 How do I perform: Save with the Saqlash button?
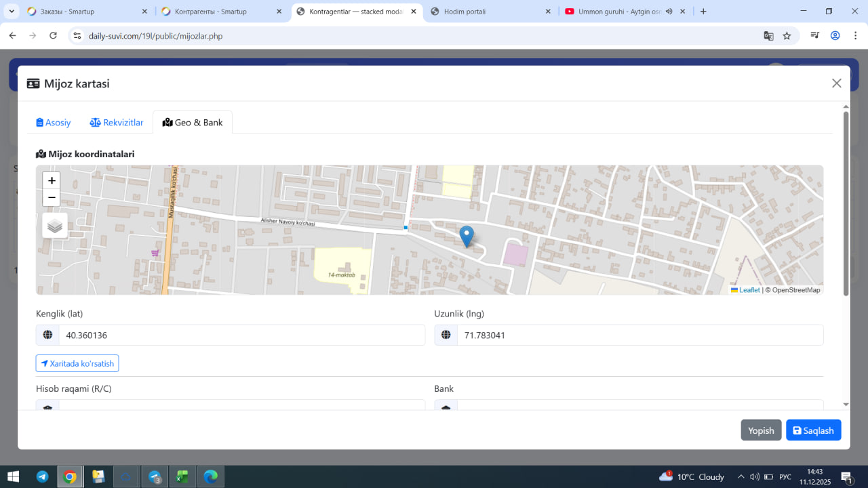(x=813, y=430)
